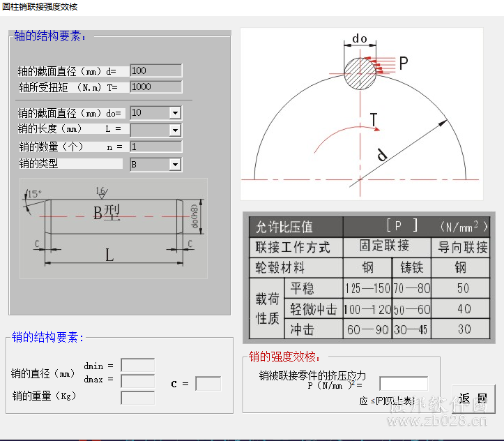Click the shaft diameter d= input field

click(x=156, y=70)
